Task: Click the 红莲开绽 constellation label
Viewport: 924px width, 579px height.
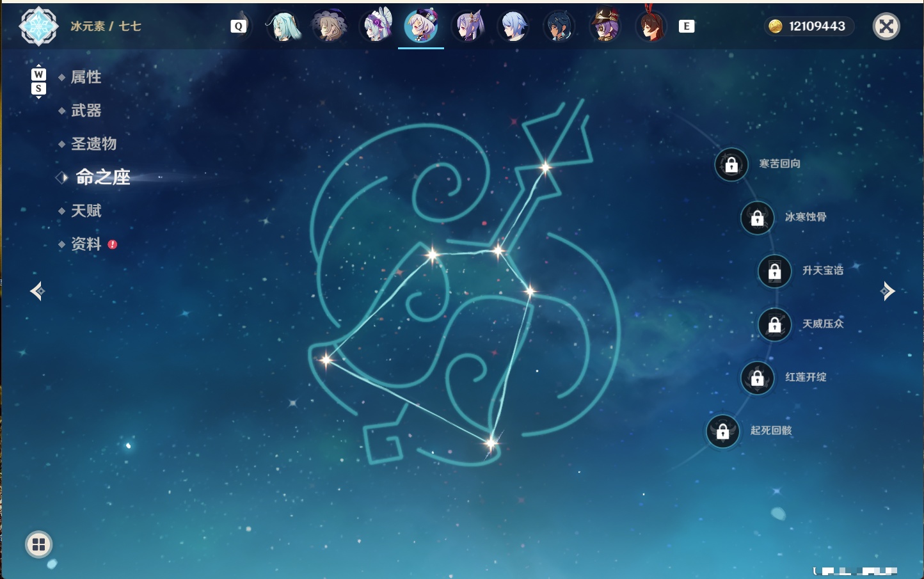Action: (x=806, y=377)
